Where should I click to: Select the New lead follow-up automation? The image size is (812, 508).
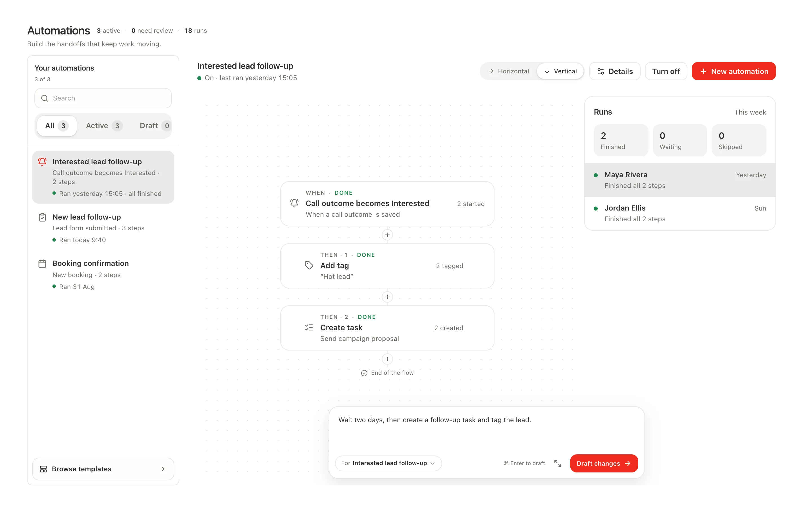coord(103,229)
